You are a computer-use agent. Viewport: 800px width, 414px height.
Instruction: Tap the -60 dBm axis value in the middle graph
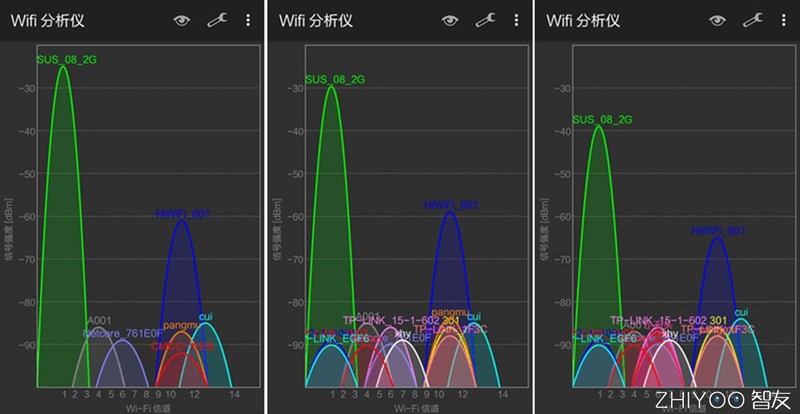294,216
